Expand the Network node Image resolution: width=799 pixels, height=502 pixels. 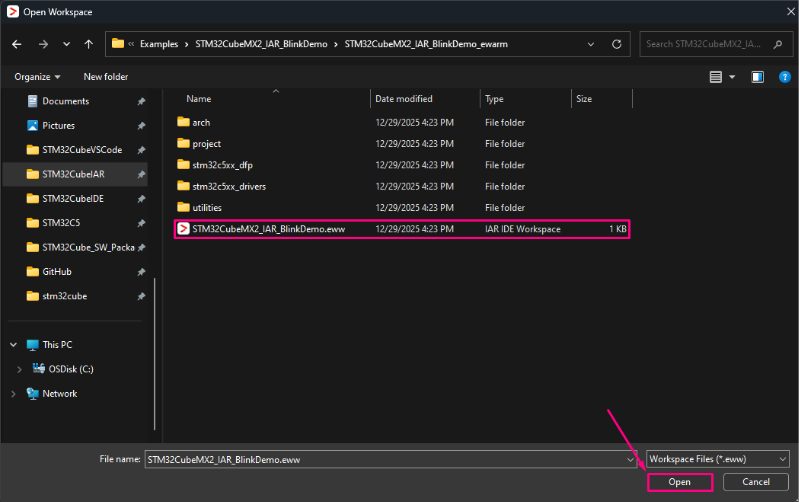pos(13,394)
